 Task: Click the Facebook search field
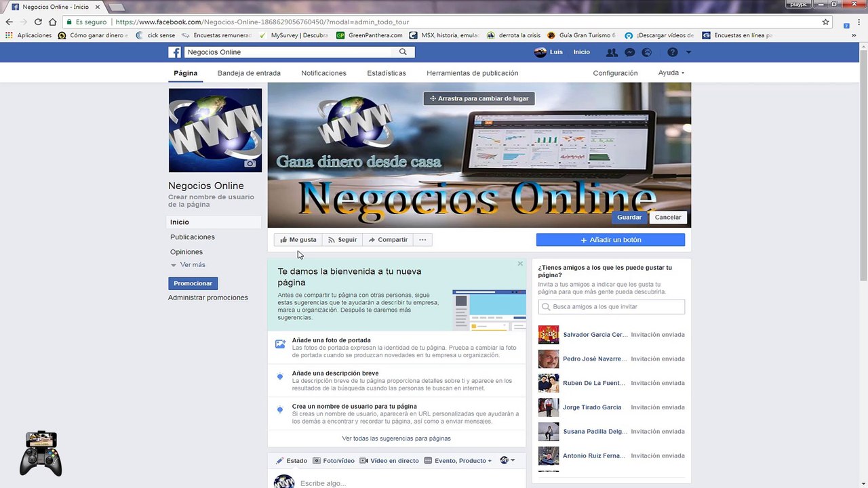click(289, 52)
